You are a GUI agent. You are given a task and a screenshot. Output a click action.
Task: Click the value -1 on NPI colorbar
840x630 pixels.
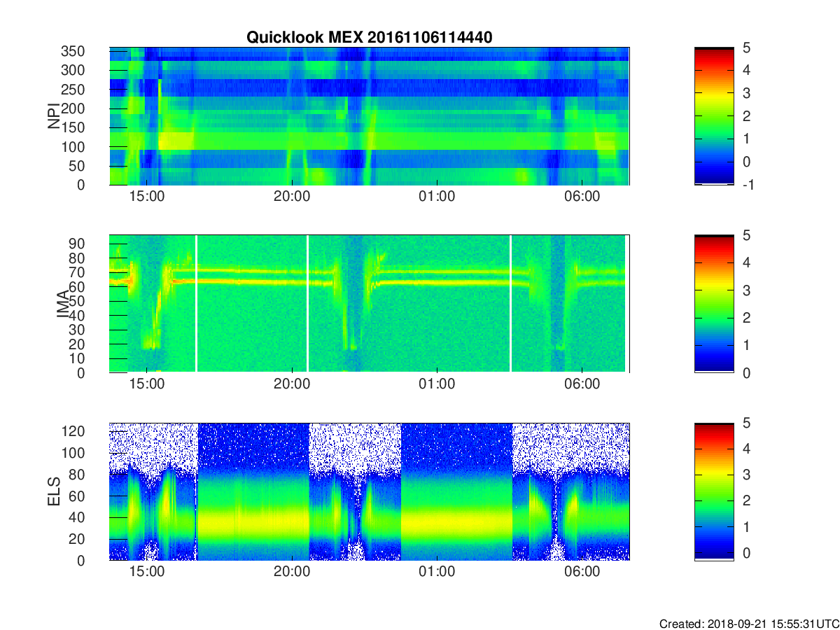(x=748, y=185)
